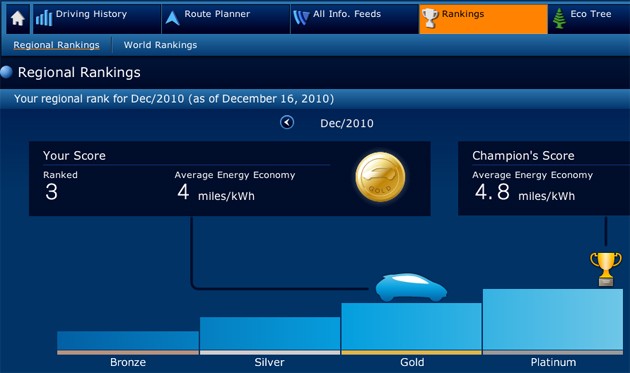Screen dimensions: 630x373
Task: Open the Driving History tab
Action: pyautogui.click(x=97, y=18)
